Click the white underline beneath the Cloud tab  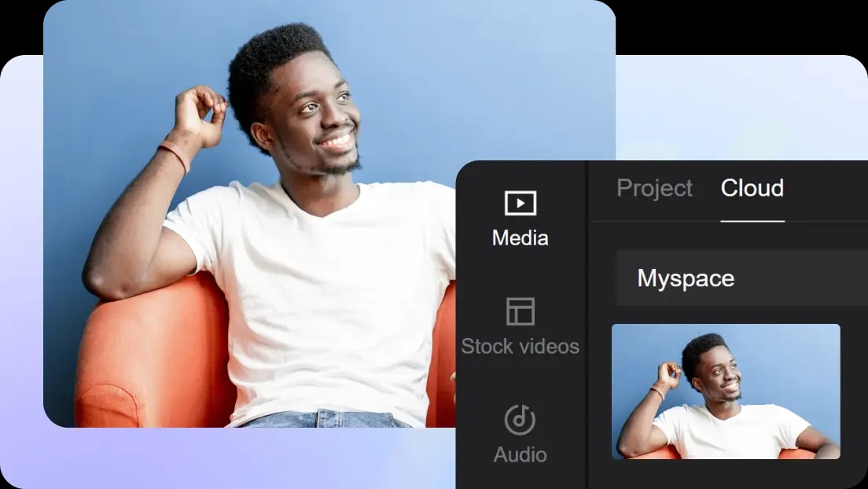(x=752, y=221)
